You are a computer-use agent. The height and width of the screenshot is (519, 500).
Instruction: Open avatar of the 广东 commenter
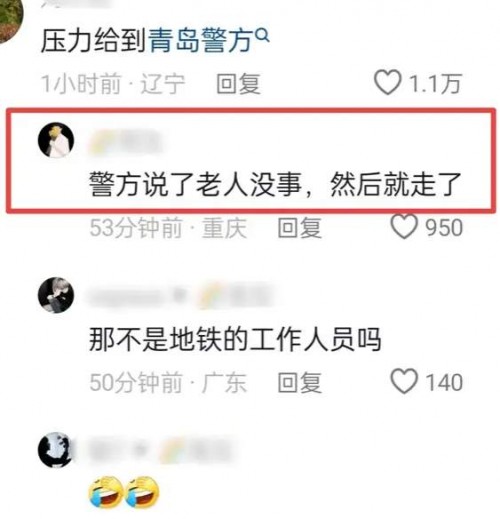56,295
